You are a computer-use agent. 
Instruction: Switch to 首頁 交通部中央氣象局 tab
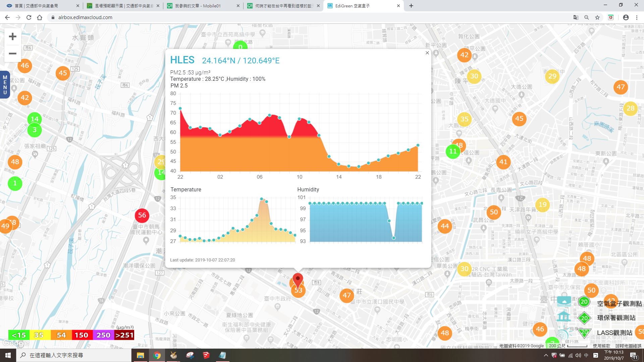tap(42, 6)
